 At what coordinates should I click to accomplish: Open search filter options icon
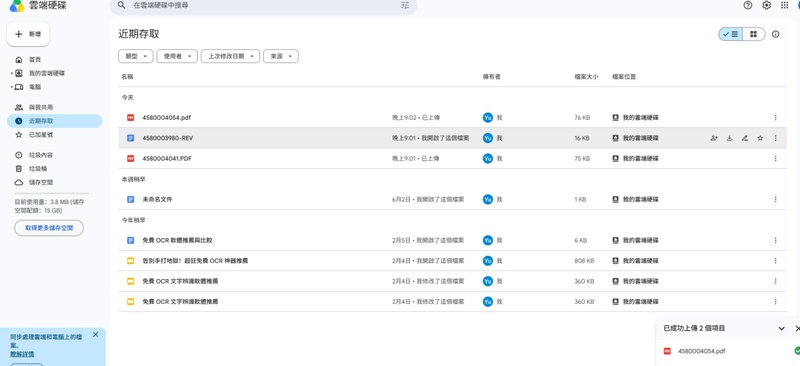[x=405, y=5]
